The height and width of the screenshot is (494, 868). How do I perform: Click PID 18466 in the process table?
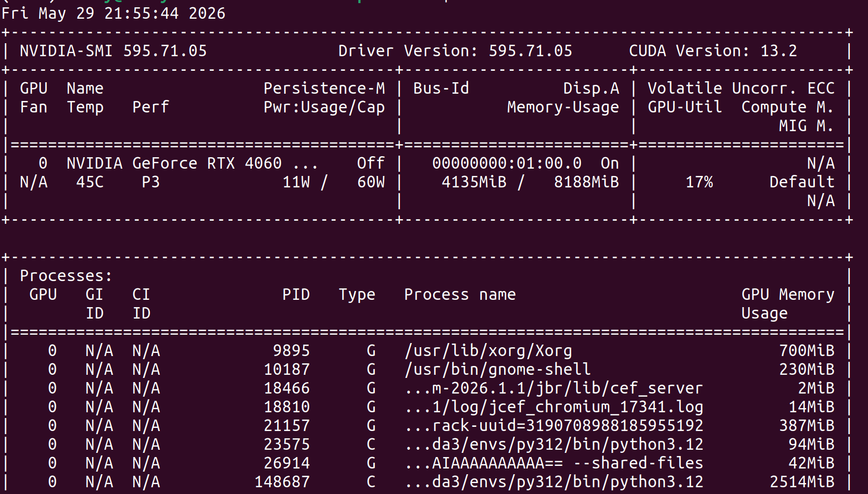pyautogui.click(x=286, y=388)
